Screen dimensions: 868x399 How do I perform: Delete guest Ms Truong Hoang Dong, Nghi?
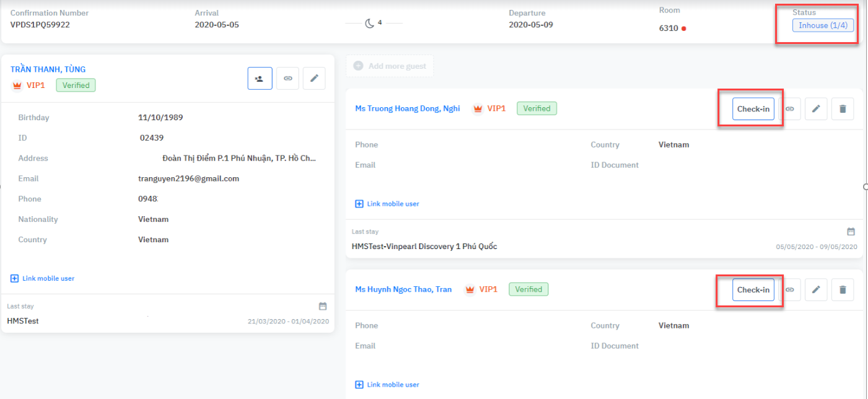[843, 109]
